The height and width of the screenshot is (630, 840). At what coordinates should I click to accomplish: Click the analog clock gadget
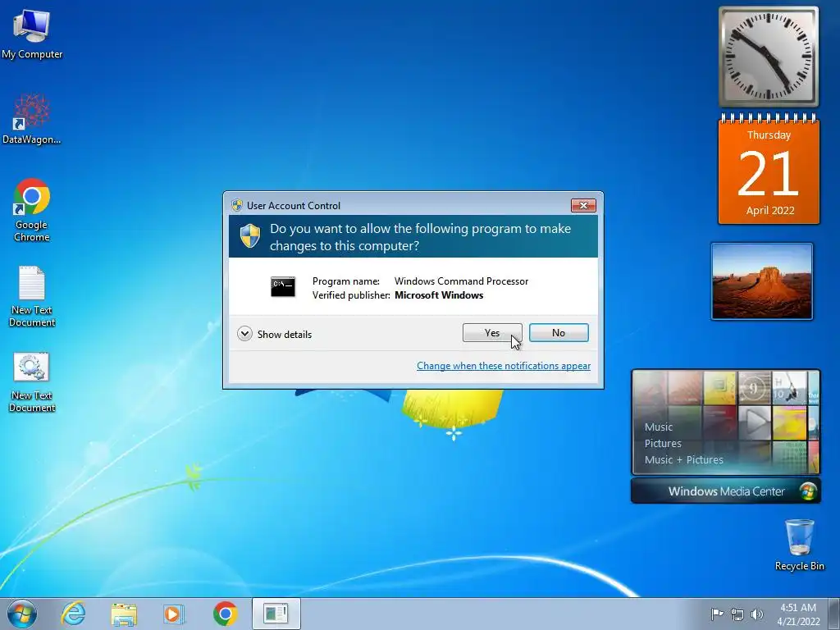(x=769, y=57)
